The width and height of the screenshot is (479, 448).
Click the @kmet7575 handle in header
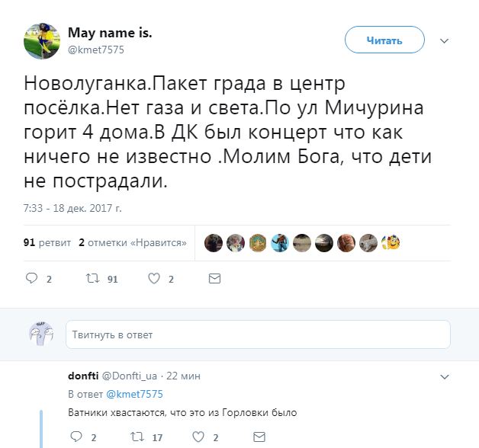coord(96,50)
